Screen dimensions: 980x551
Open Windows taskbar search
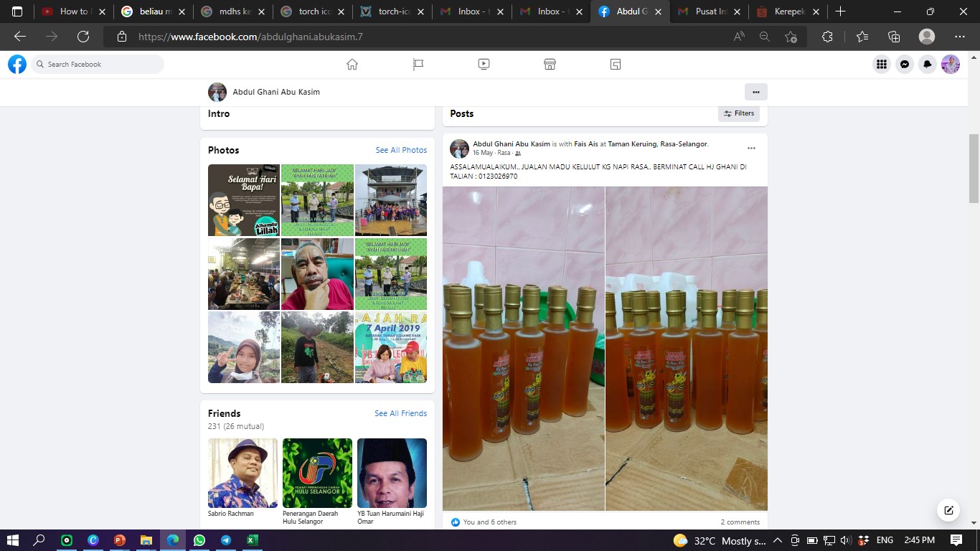coord(39,540)
